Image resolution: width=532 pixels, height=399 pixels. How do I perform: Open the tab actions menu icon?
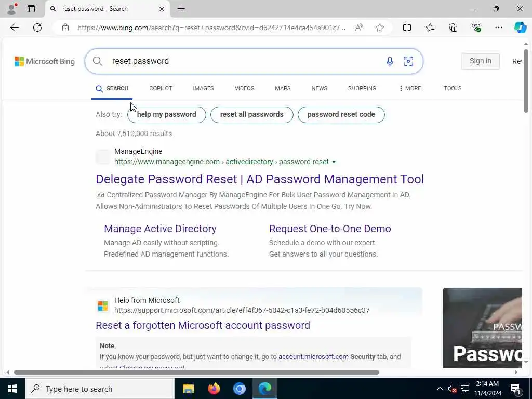31,9
